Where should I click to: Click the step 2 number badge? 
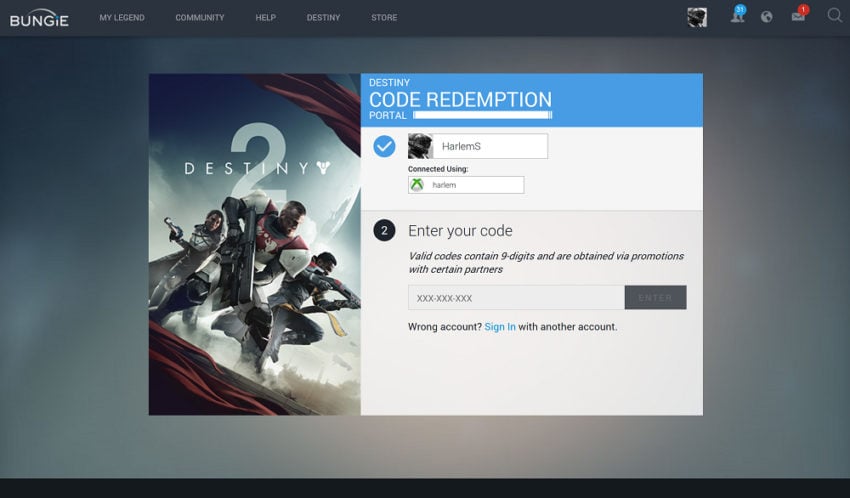[x=384, y=231]
